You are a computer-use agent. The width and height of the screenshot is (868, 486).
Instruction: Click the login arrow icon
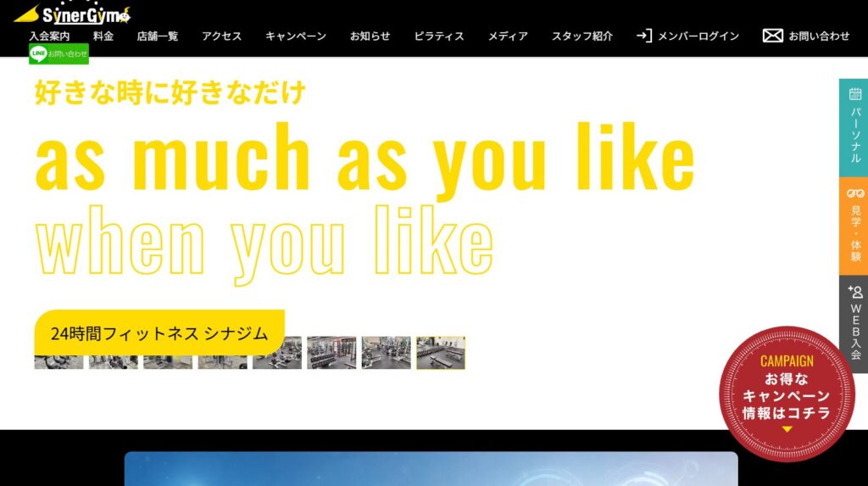644,36
